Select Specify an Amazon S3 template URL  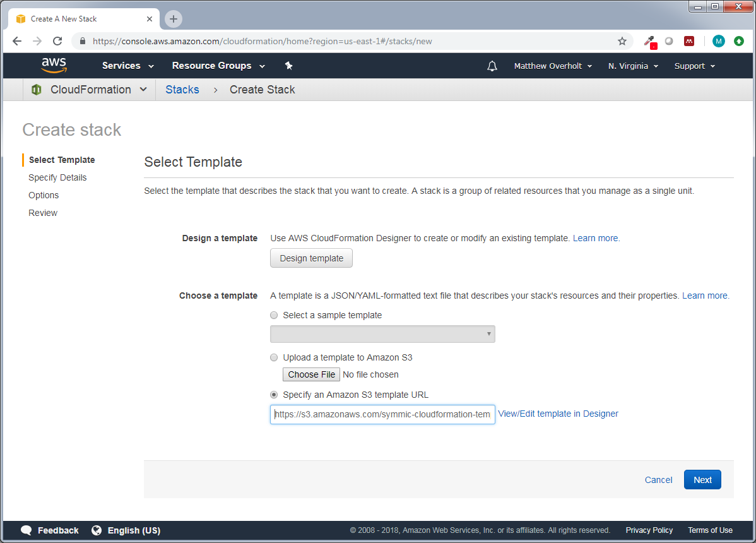pyautogui.click(x=274, y=395)
